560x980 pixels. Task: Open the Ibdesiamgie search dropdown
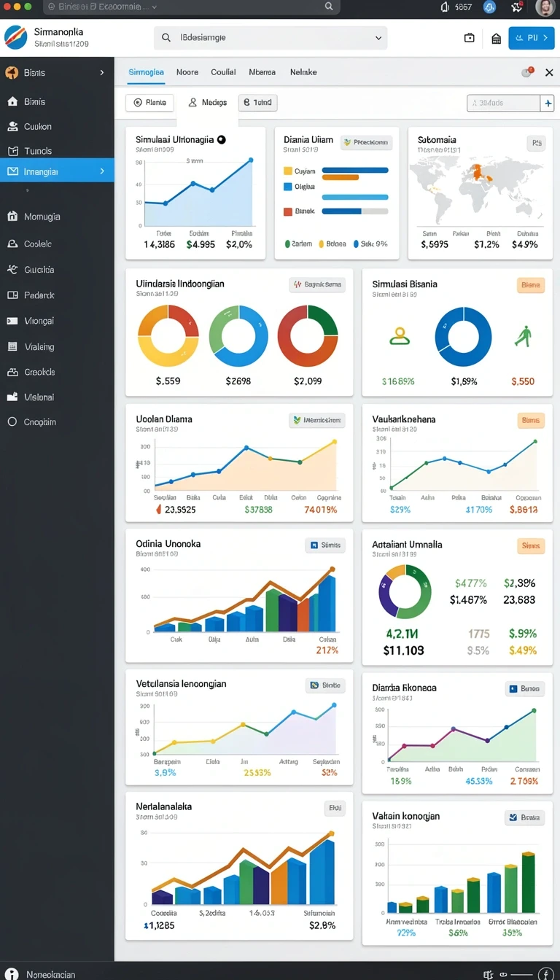click(x=271, y=38)
